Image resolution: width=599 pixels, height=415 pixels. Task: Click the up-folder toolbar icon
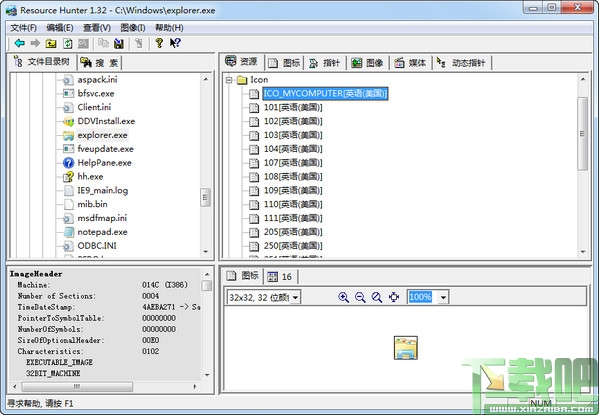51,44
